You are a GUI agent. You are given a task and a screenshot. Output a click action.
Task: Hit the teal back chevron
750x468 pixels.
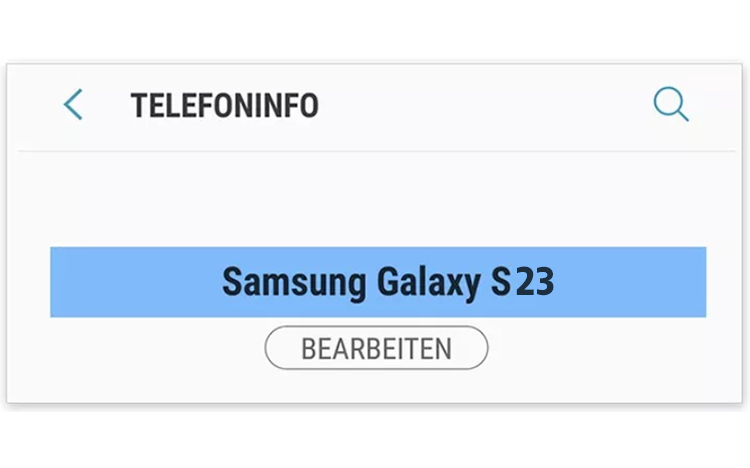tap(73, 105)
